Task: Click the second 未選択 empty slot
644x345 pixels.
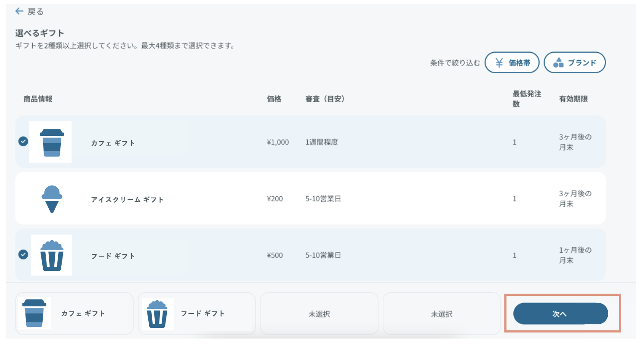Action: (441, 314)
